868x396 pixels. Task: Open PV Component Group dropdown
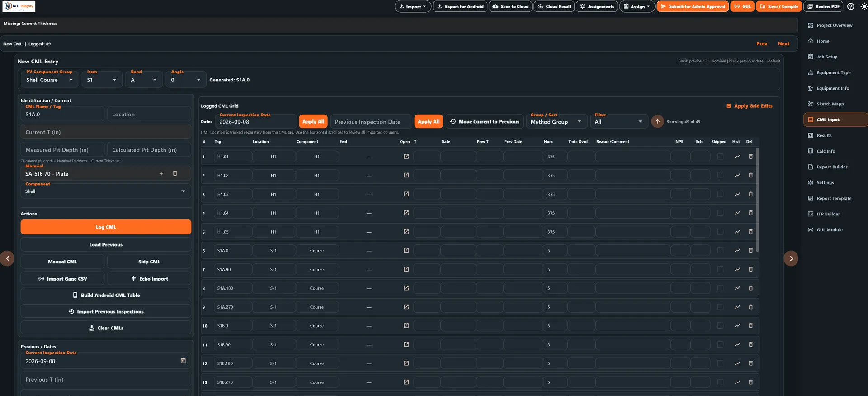tap(50, 80)
